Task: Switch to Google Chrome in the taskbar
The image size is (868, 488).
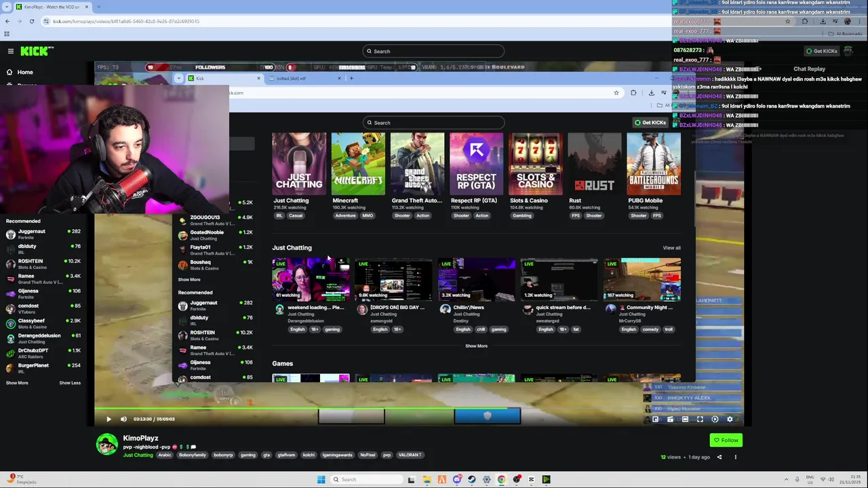Action: click(x=501, y=479)
